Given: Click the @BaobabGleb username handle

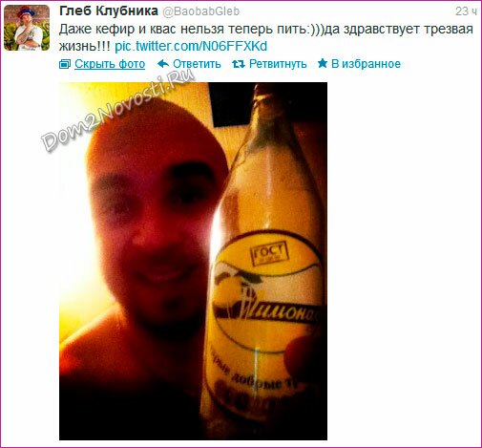Looking at the screenshot, I should [200, 11].
